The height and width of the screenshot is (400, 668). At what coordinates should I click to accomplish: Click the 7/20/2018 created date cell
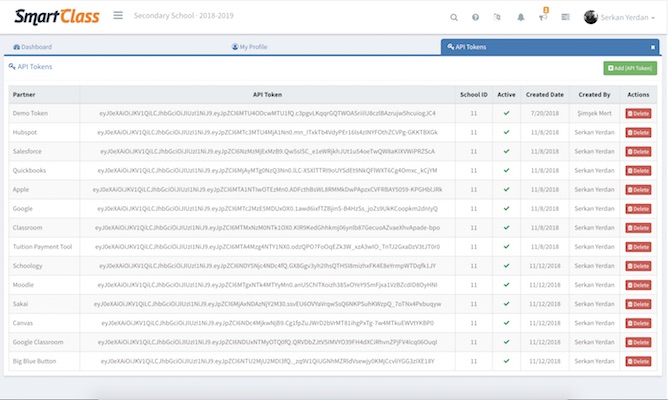click(544, 113)
